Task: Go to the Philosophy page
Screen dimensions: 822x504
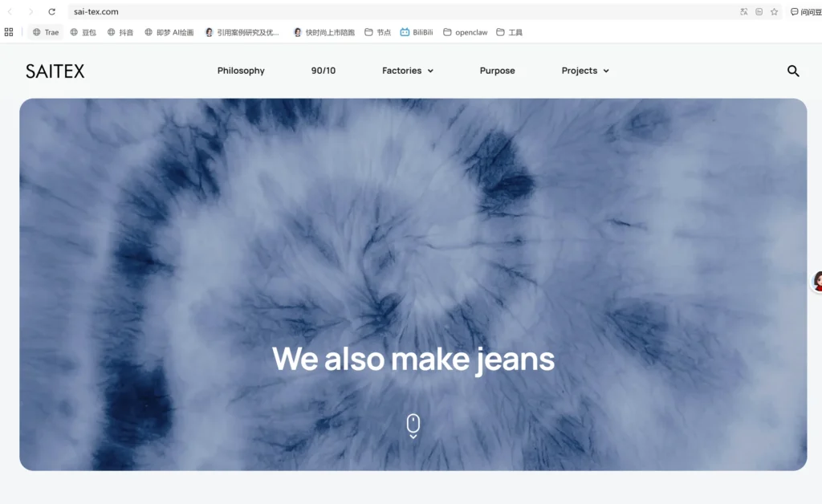Action: (x=241, y=71)
